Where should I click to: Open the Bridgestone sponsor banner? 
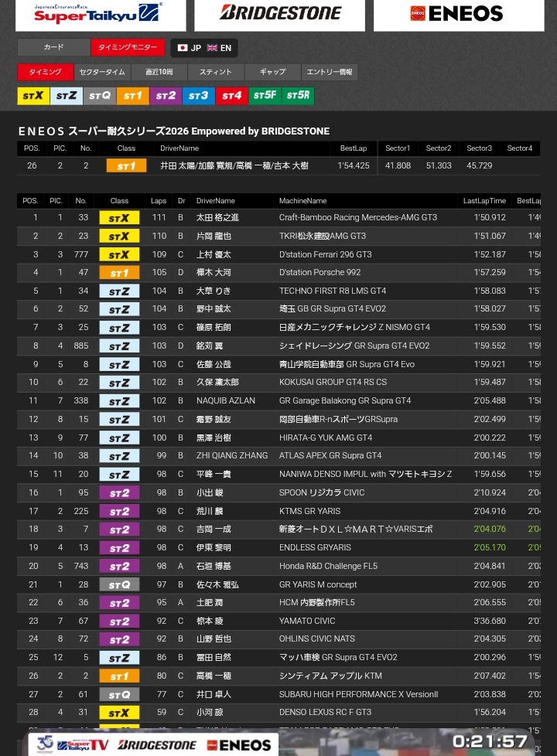279,15
